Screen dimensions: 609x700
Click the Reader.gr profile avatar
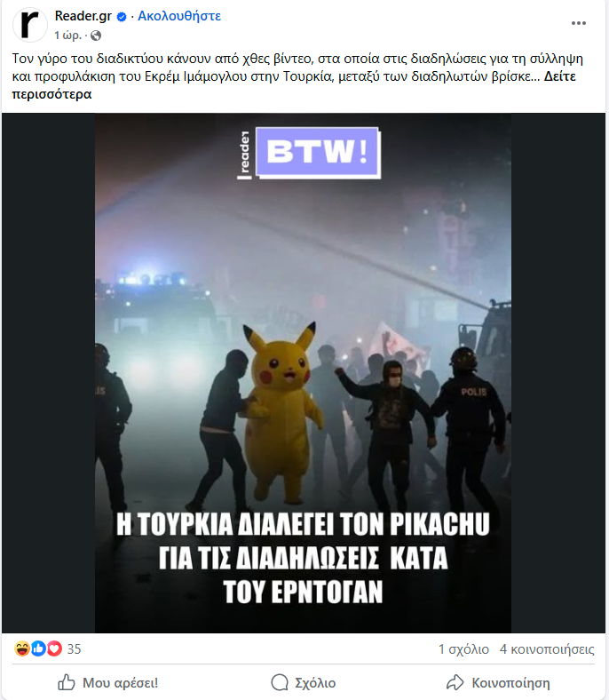[30, 25]
